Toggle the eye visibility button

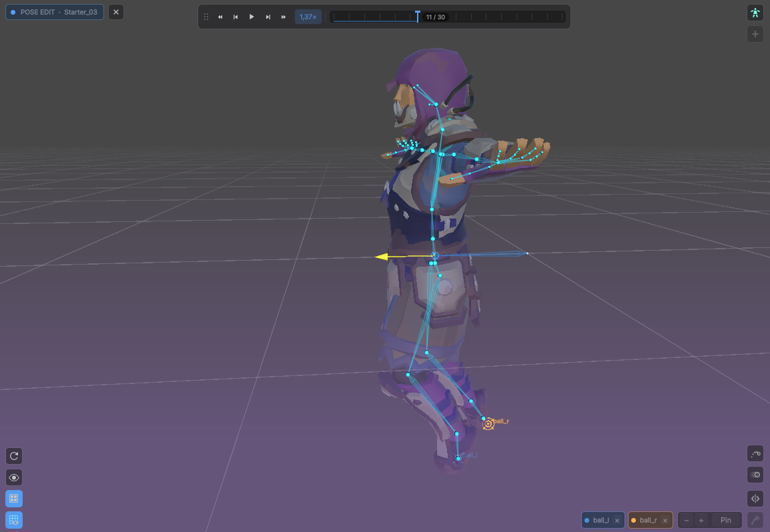point(14,477)
